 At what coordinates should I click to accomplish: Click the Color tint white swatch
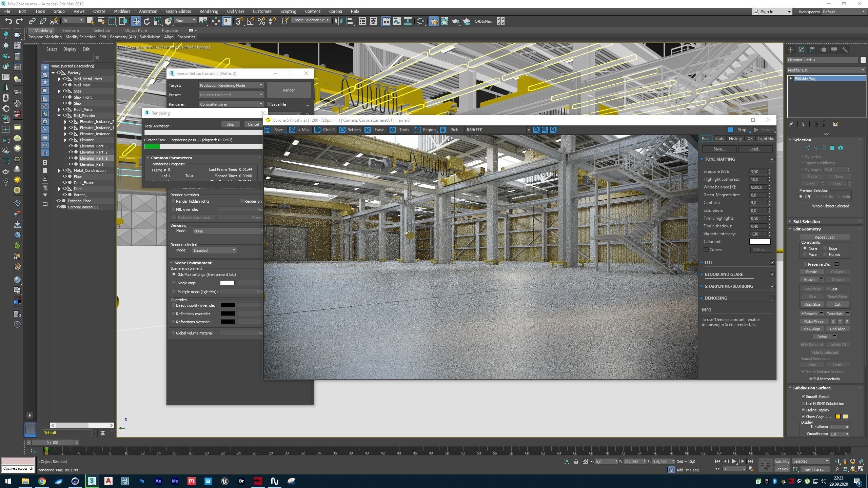point(759,242)
